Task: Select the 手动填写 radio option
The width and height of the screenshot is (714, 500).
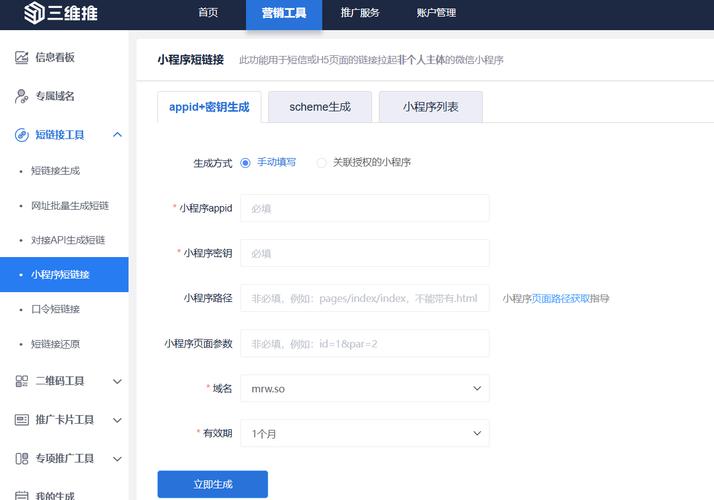Action: click(245, 163)
